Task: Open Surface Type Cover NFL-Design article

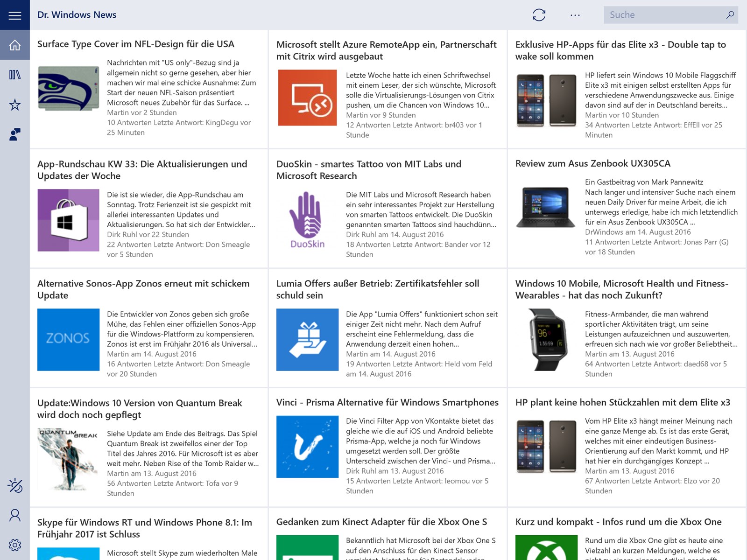Action: pos(136,44)
